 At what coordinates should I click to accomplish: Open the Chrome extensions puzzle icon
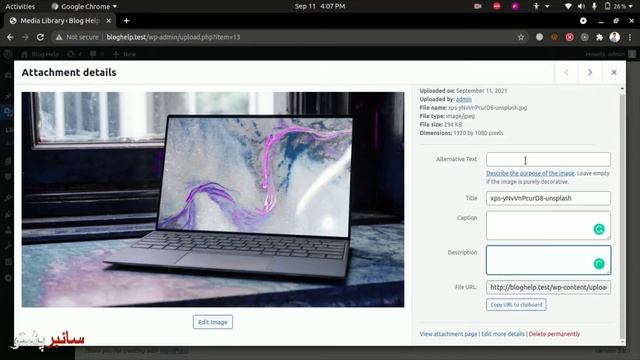600,37
